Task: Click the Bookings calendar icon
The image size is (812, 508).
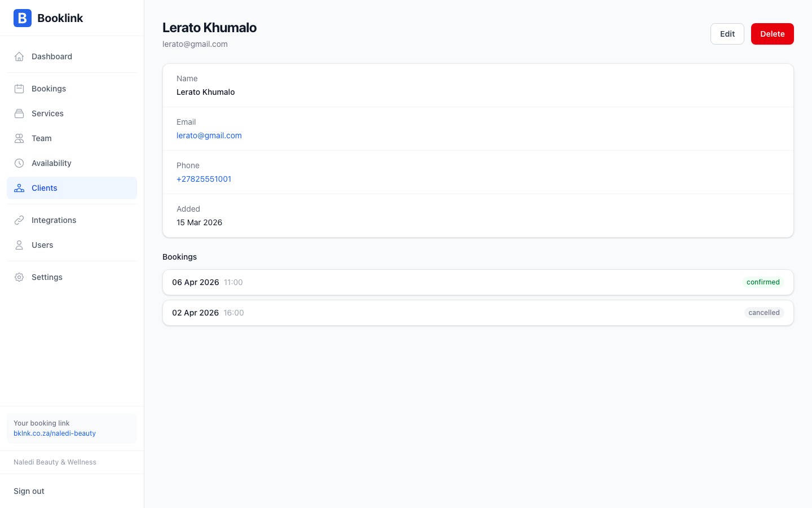Action: pyautogui.click(x=19, y=89)
